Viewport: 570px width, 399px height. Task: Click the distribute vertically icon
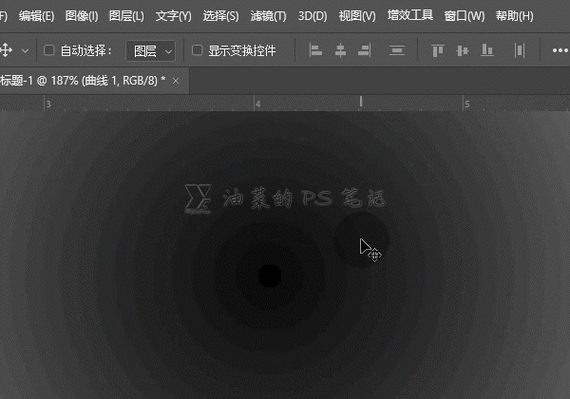397,51
